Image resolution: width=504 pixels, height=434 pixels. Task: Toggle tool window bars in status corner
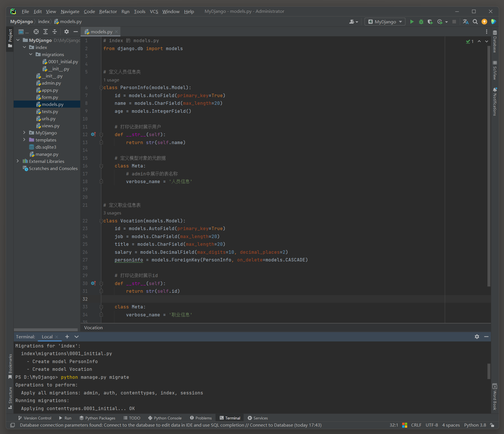tap(13, 425)
